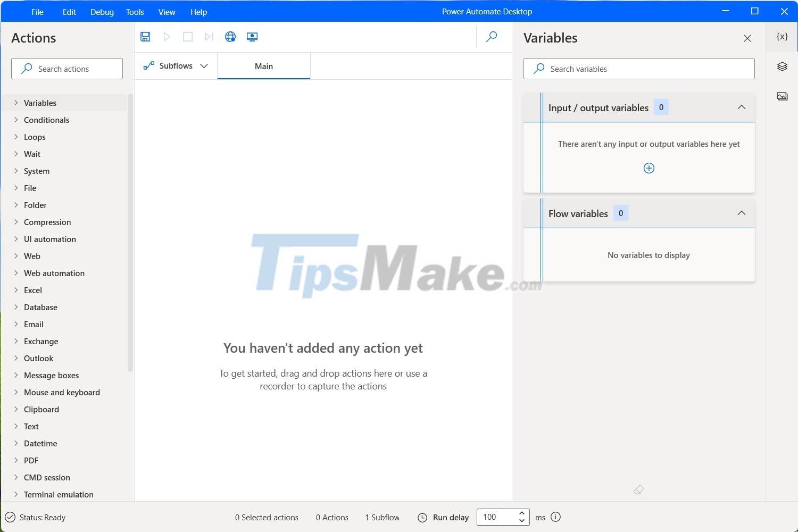Image resolution: width=798 pixels, height=532 pixels.
Task: Open the UI elements pane
Action: pyautogui.click(x=782, y=66)
